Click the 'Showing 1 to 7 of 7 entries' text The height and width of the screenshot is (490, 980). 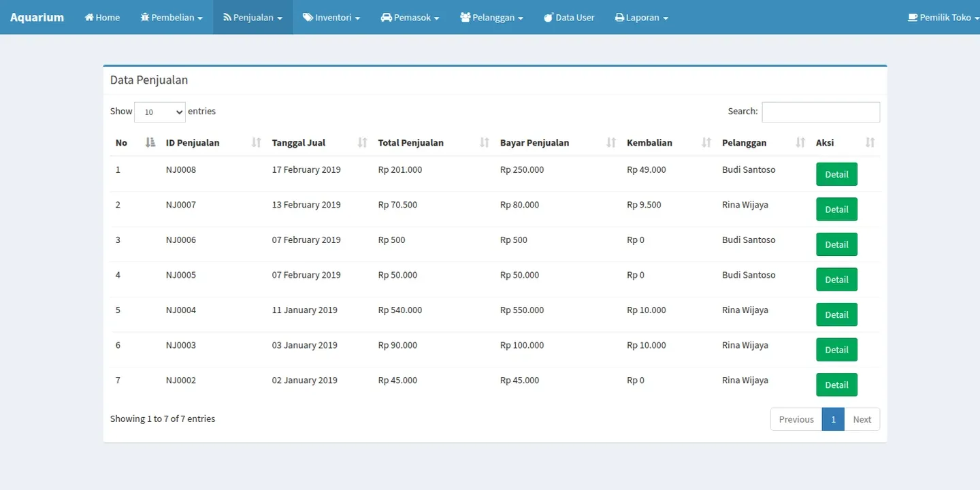pyautogui.click(x=163, y=419)
